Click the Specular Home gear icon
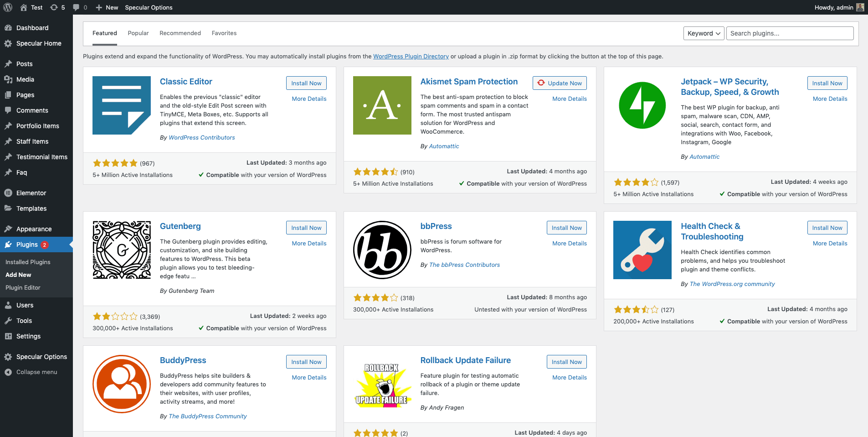 tap(8, 43)
